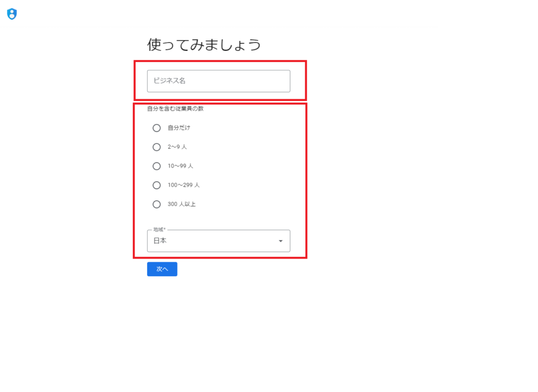Click the 使ってみましょう heading
This screenshot has width=538, height=392.
[x=204, y=45]
